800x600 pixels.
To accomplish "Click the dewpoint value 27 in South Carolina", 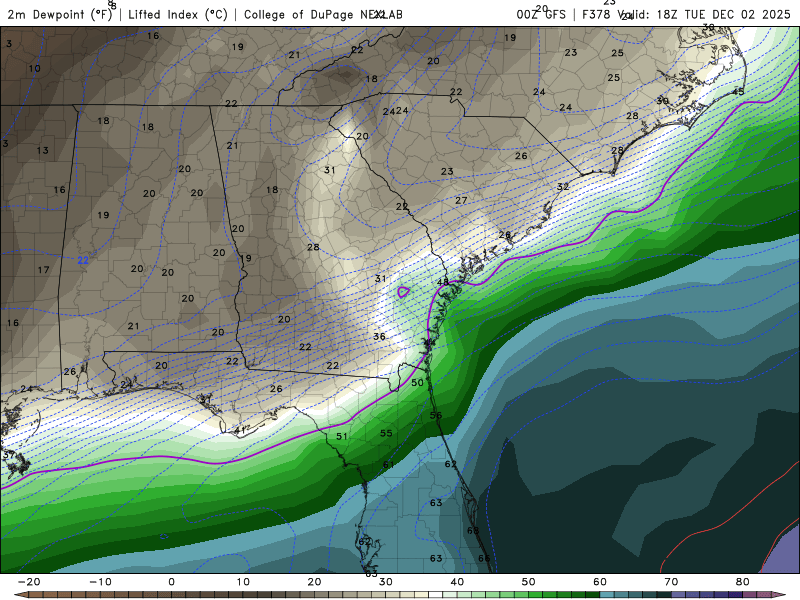I will click(461, 201).
